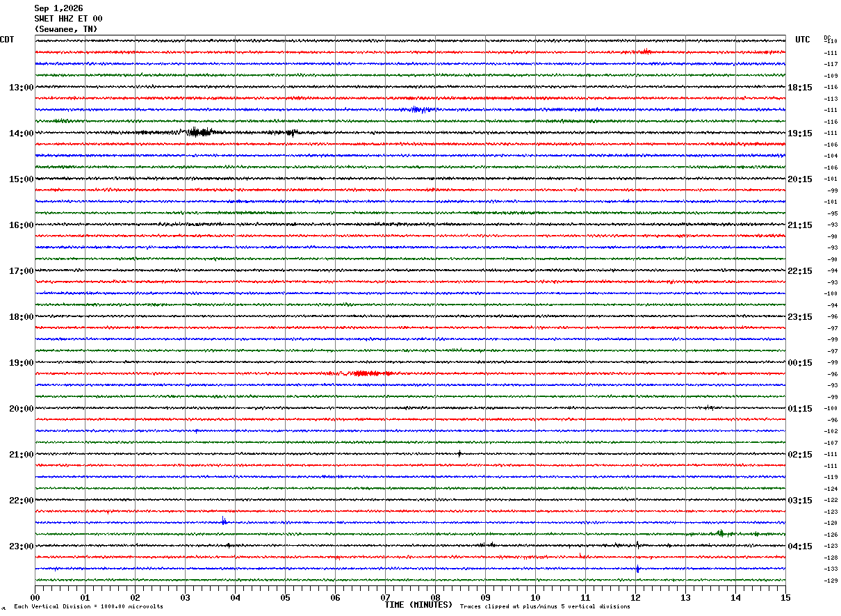Screen dimensions: 841x616
Task: Click the (Sewanee, TN) location text
Action: [66, 29]
